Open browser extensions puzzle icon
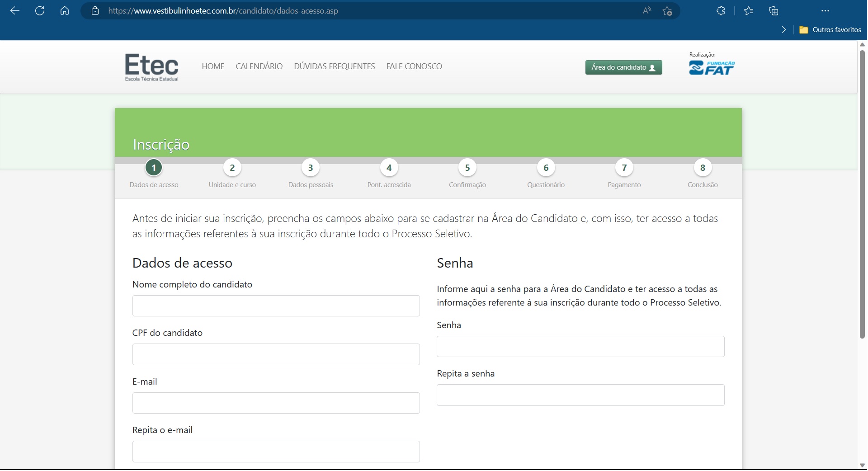 coord(721,11)
